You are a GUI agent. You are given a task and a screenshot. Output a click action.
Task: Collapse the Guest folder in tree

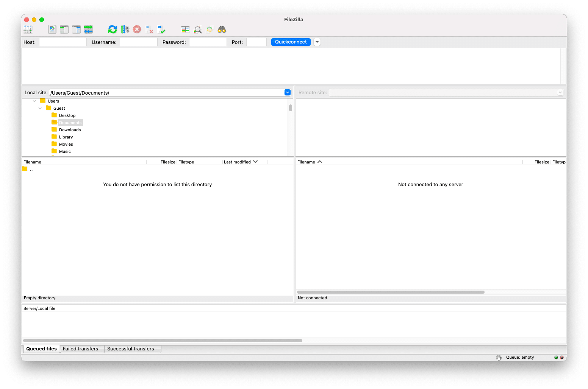[x=40, y=108]
